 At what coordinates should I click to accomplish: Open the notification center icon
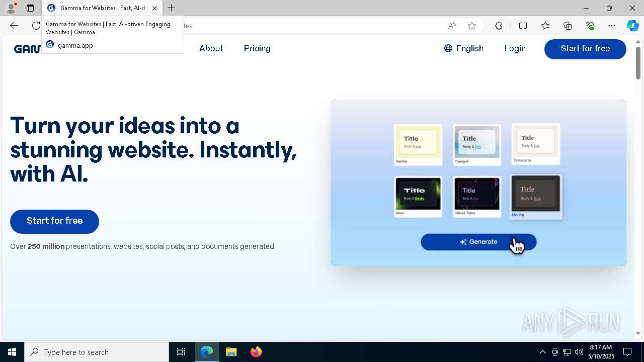pyautogui.click(x=627, y=352)
